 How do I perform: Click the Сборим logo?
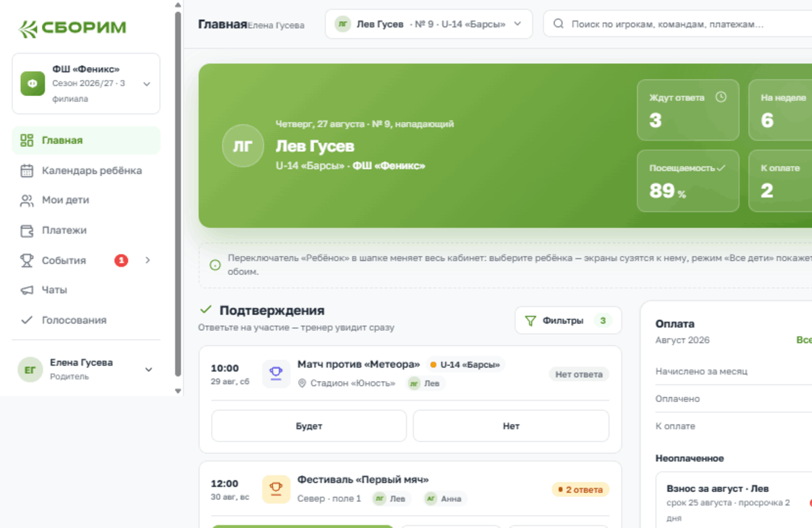coord(72,28)
